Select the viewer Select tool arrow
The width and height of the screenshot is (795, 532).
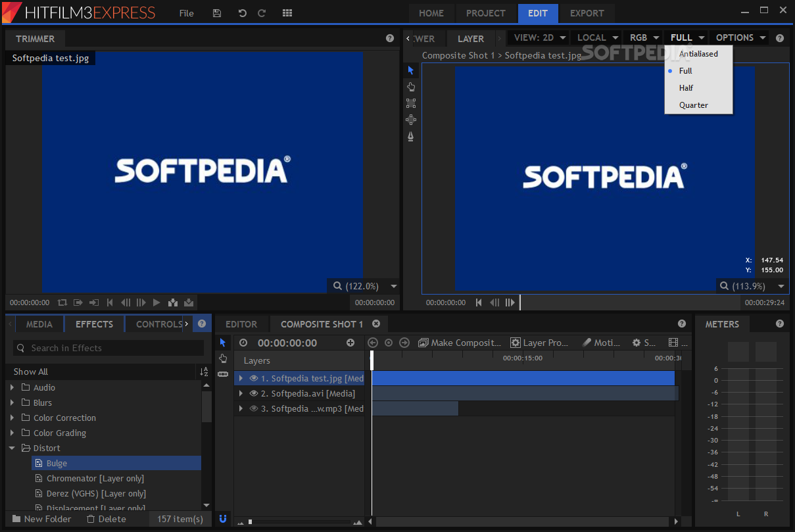pyautogui.click(x=411, y=70)
